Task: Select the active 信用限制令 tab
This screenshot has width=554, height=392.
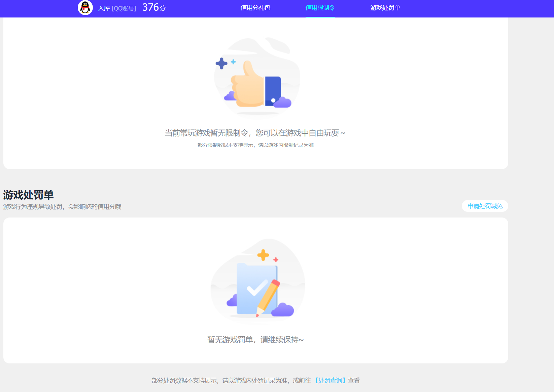Action: point(320,8)
